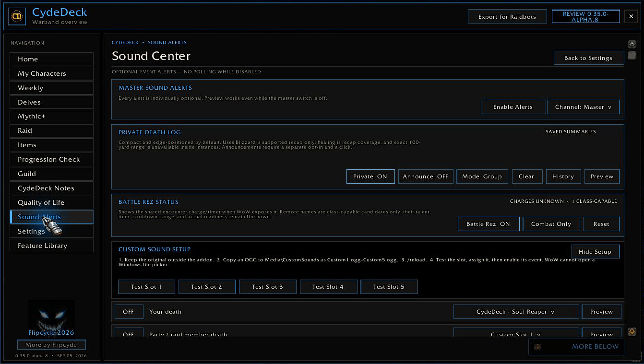Image resolution: width=644 pixels, height=364 pixels.
Task: Open CydeDeck Notes
Action: 51,188
